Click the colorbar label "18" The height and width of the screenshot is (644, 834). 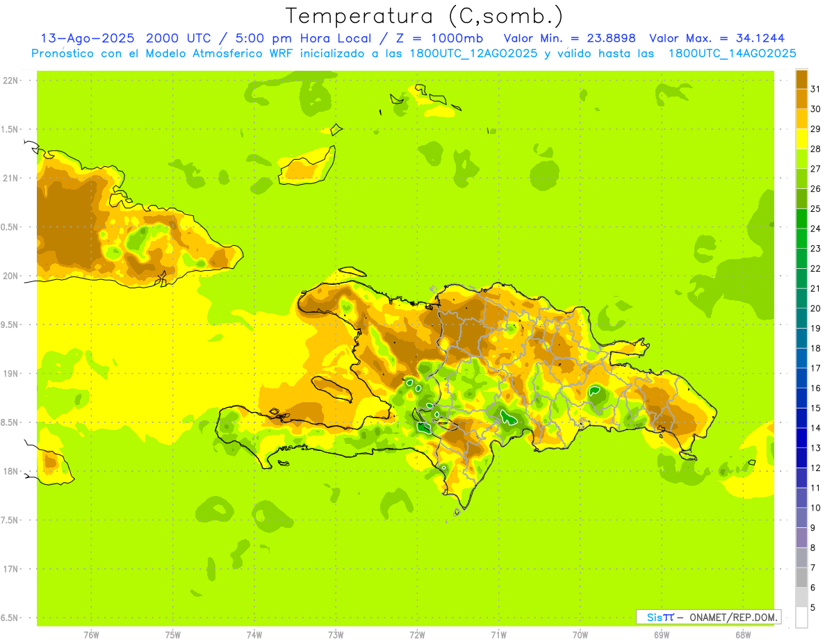point(815,348)
